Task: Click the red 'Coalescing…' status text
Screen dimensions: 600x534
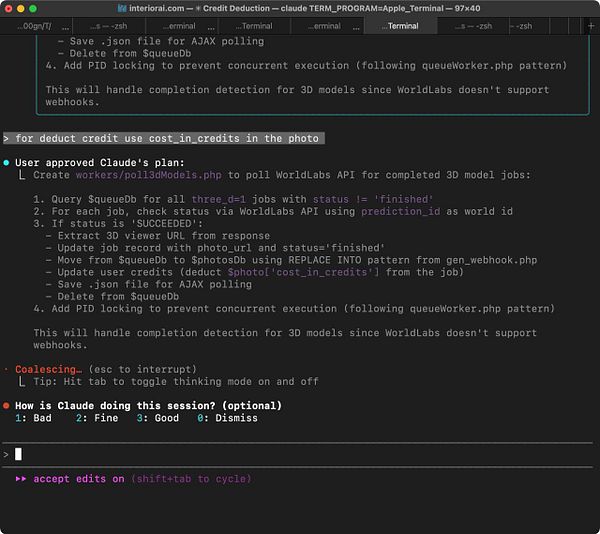Action: [49, 370]
